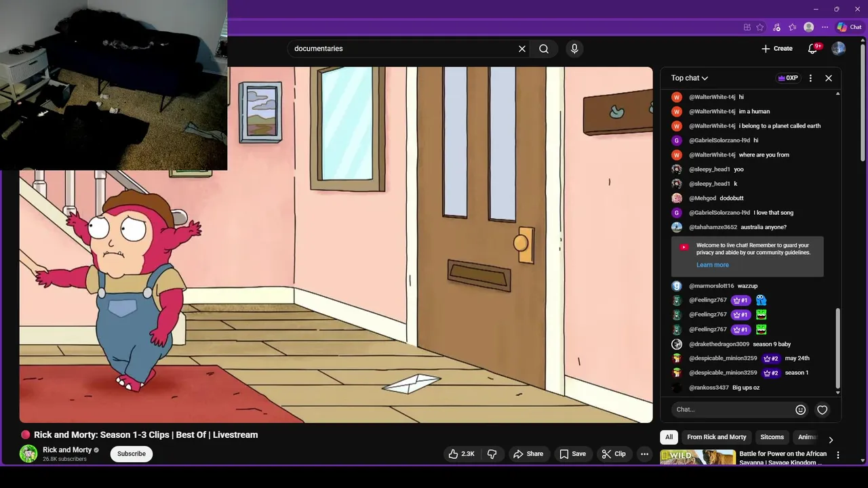Open the Rick and Morty channel name link
The image size is (868, 488).
(67, 450)
